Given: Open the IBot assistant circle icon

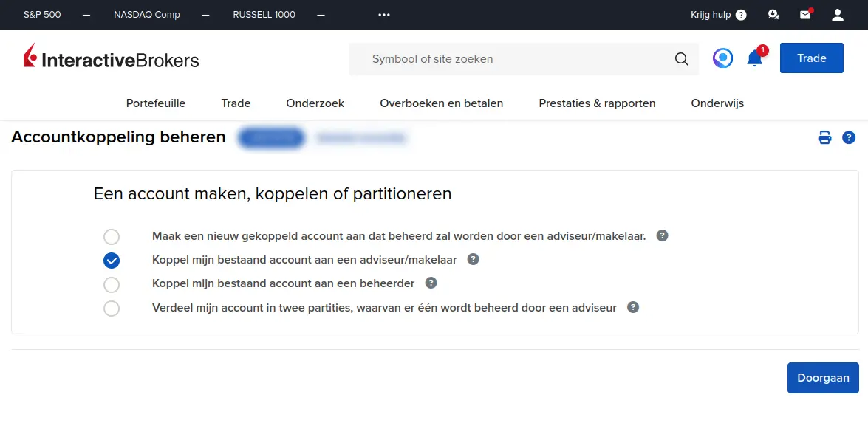Looking at the screenshot, I should tap(722, 58).
